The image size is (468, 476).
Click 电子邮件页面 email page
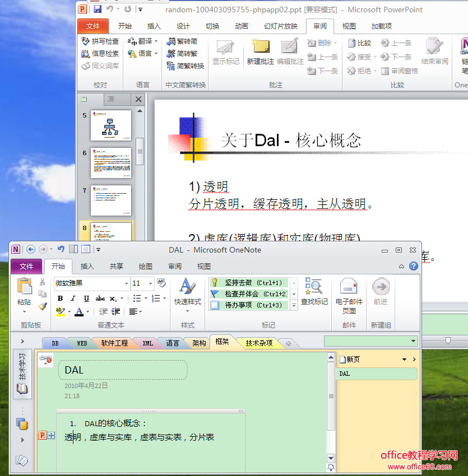(349, 296)
